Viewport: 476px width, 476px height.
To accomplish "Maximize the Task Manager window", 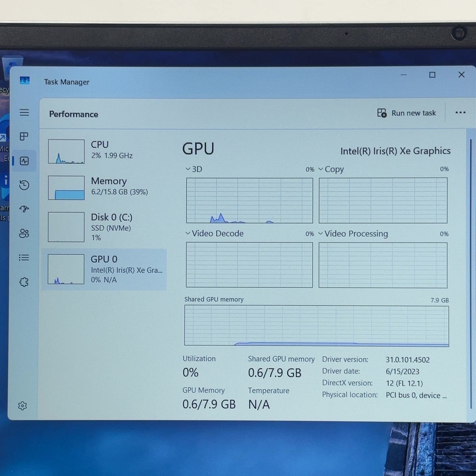I will coord(432,75).
